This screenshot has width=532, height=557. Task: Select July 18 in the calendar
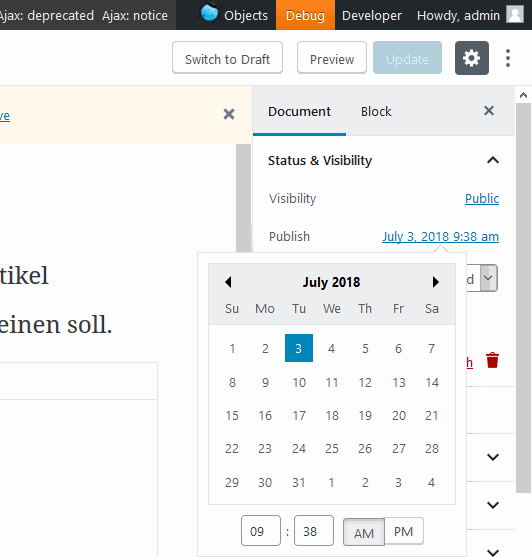(x=332, y=416)
